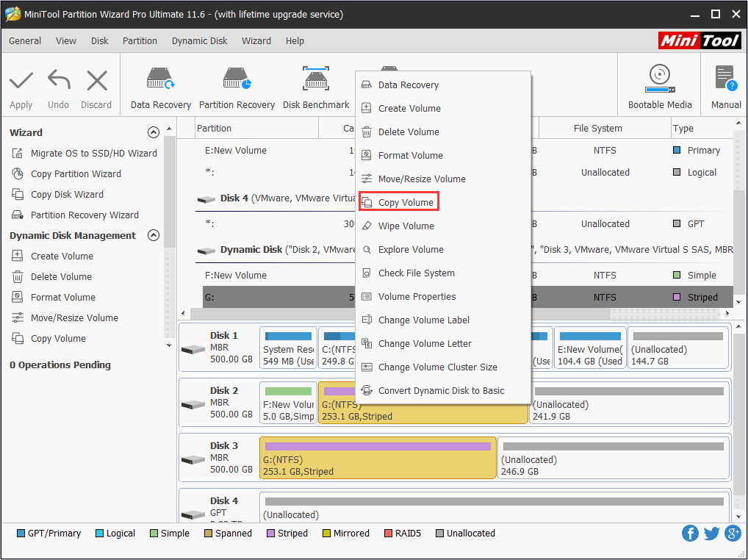Click the Apply checkmark icon
Image resolution: width=748 pixels, height=560 pixels.
click(x=21, y=81)
